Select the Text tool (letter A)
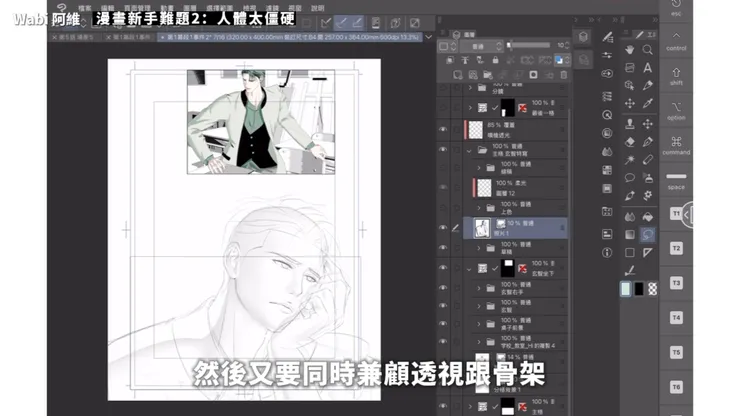The height and width of the screenshot is (416, 740). pyautogui.click(x=648, y=68)
